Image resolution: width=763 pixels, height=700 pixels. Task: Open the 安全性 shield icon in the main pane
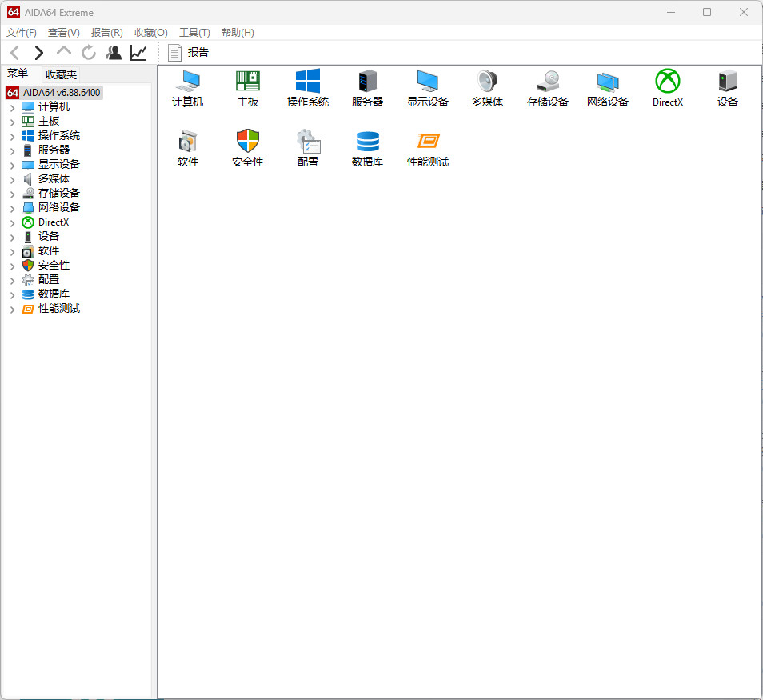tap(248, 148)
